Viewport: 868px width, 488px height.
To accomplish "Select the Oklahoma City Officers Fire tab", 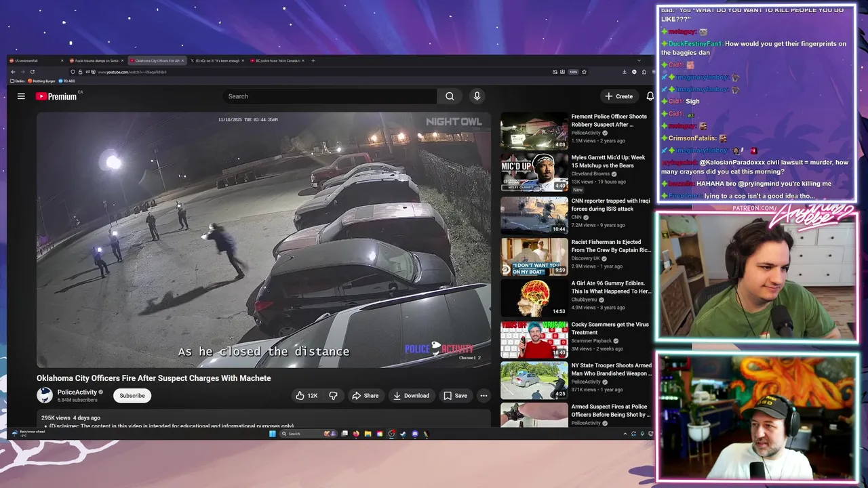I will (x=157, y=61).
